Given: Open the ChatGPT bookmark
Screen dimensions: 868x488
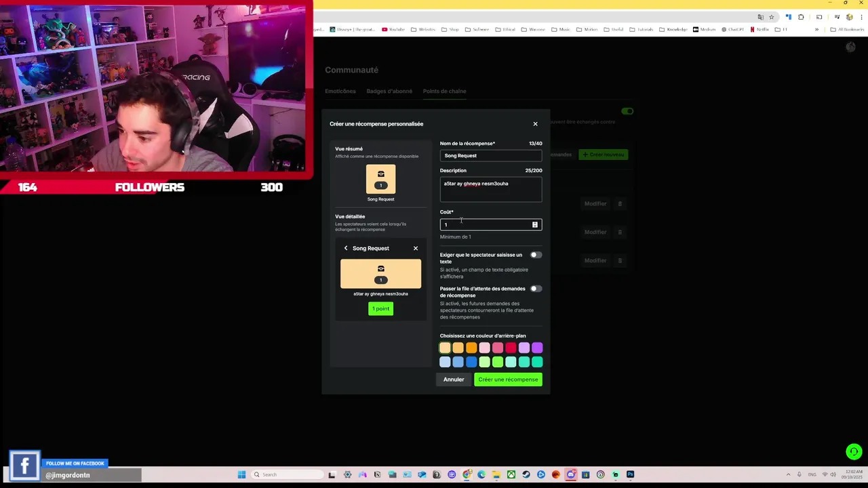Looking at the screenshot, I should click(732, 29).
